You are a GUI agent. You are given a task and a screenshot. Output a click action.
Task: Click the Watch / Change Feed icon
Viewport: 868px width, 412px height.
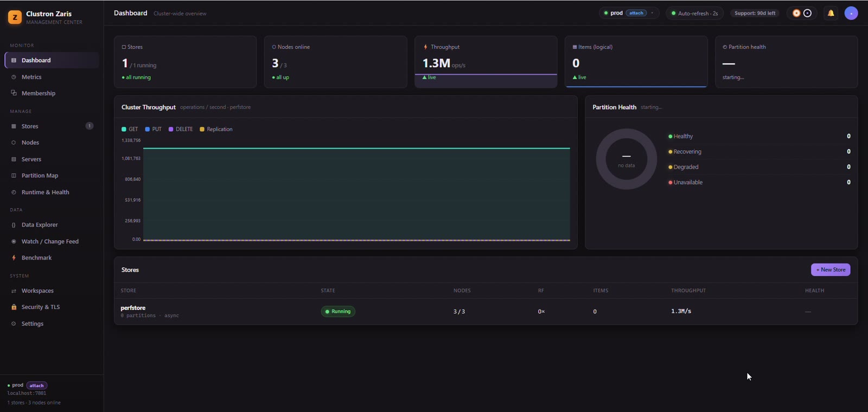pos(14,242)
